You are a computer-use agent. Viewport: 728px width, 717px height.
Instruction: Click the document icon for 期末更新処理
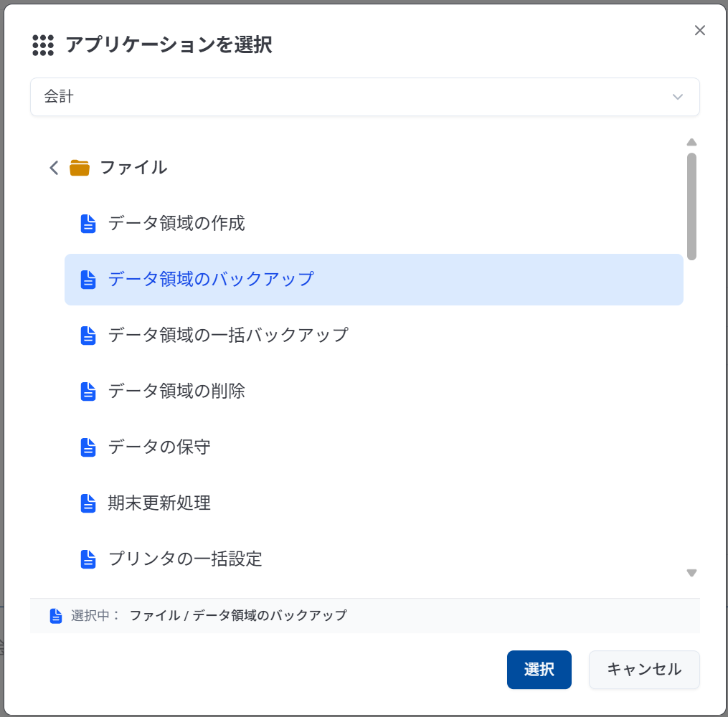point(88,503)
